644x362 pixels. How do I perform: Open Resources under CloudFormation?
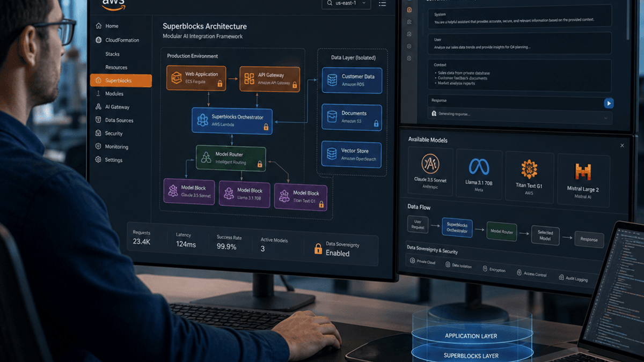tap(116, 68)
